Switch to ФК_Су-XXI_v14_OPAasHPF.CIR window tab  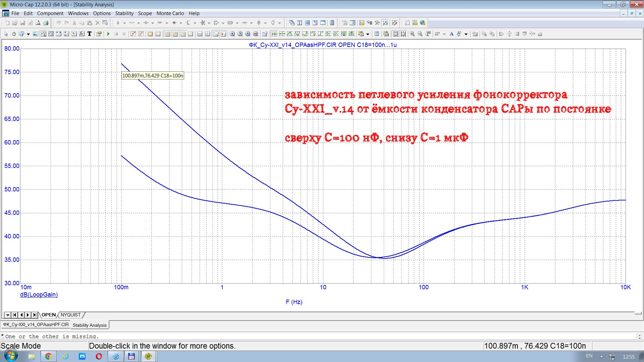click(x=36, y=325)
